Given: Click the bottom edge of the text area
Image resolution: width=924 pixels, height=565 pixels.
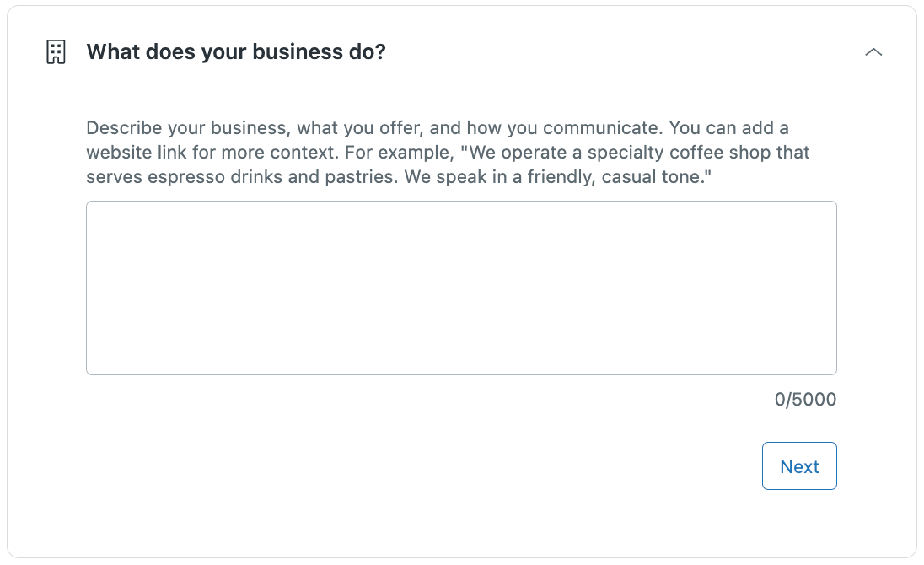Looking at the screenshot, I should point(461,371).
